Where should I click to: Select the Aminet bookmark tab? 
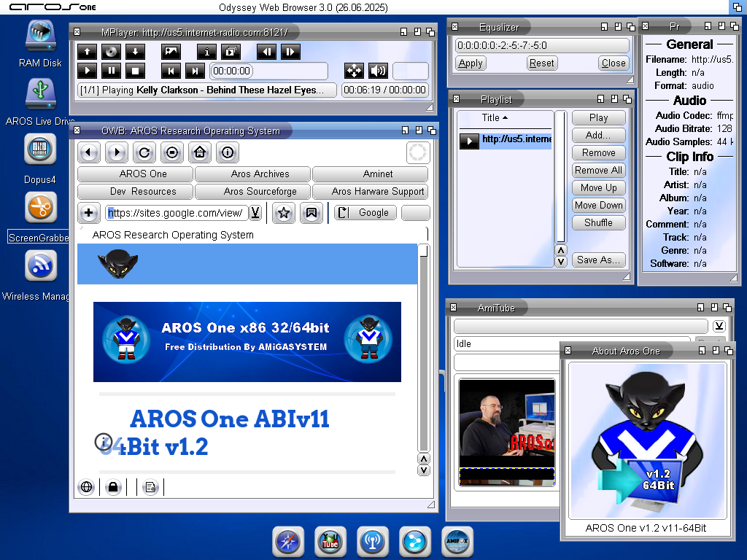377,174
